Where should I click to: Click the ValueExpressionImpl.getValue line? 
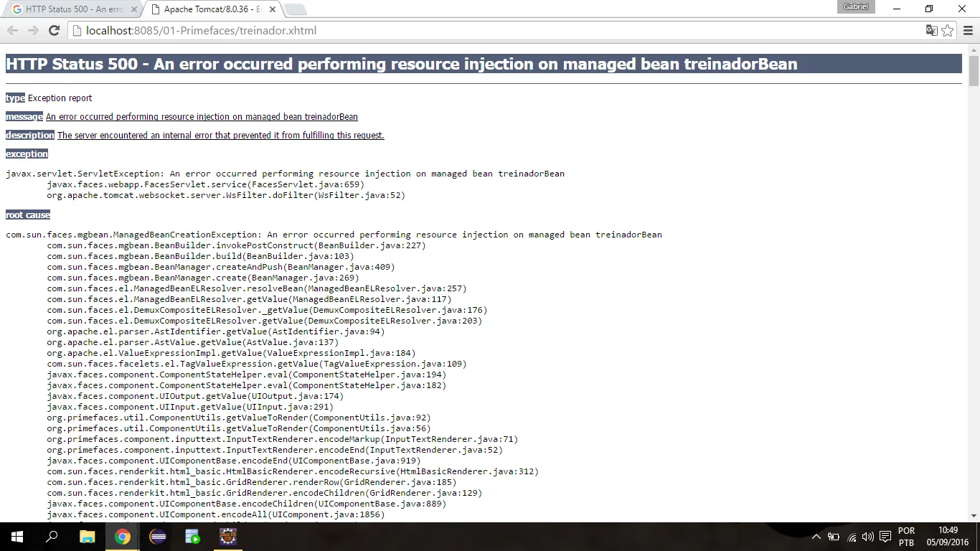(x=231, y=353)
